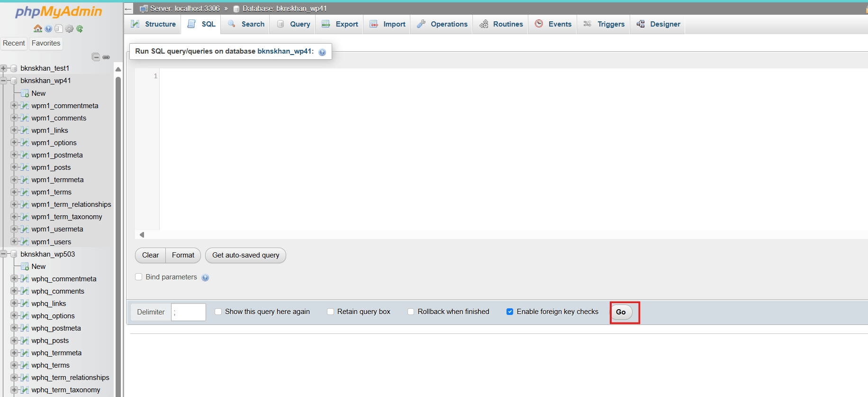Viewport: 868px width, 397px height.
Task: Check Show this query here again
Action: click(218, 312)
